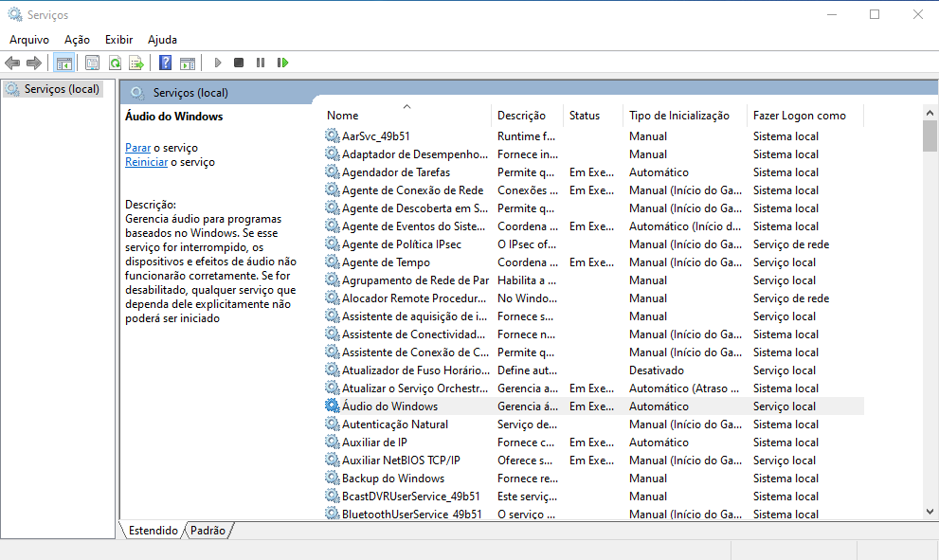This screenshot has height=560, width=939.
Task: Restart the service with the green restart icon
Action: click(x=282, y=63)
